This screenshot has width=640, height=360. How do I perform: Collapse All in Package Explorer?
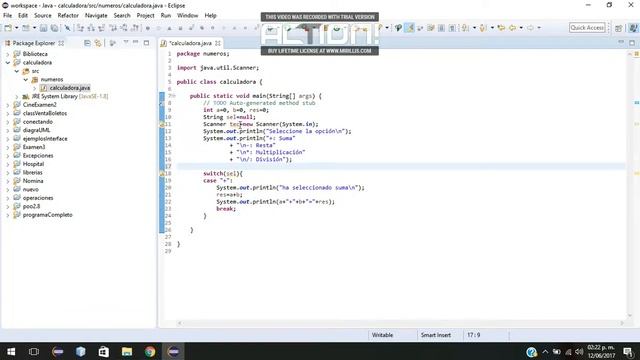[x=87, y=43]
